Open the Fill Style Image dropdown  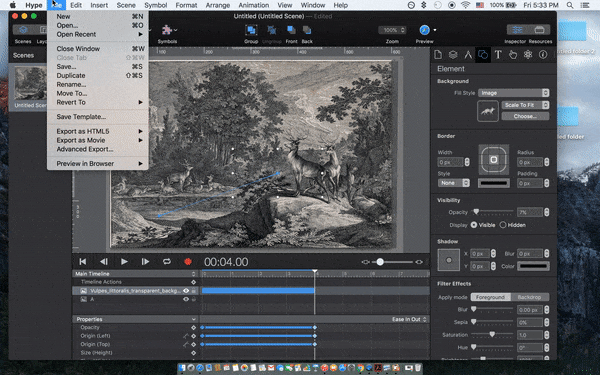[514, 93]
